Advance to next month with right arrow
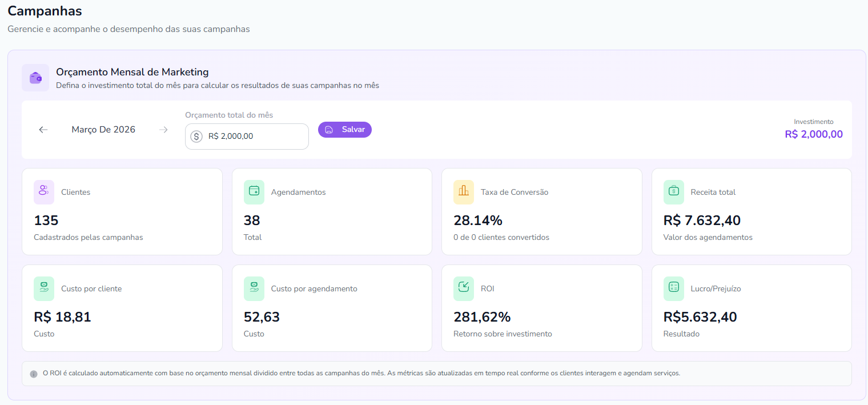The width and height of the screenshot is (868, 405). [x=163, y=130]
